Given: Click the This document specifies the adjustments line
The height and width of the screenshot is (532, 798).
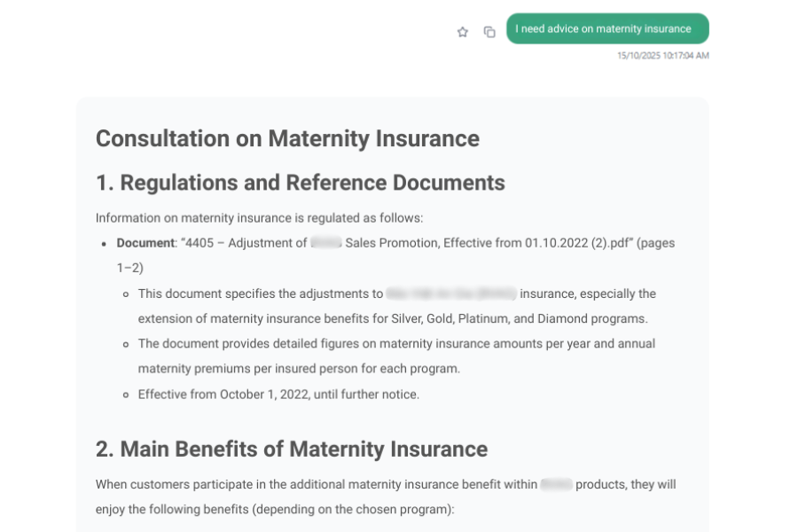Looking at the screenshot, I should coord(260,293).
